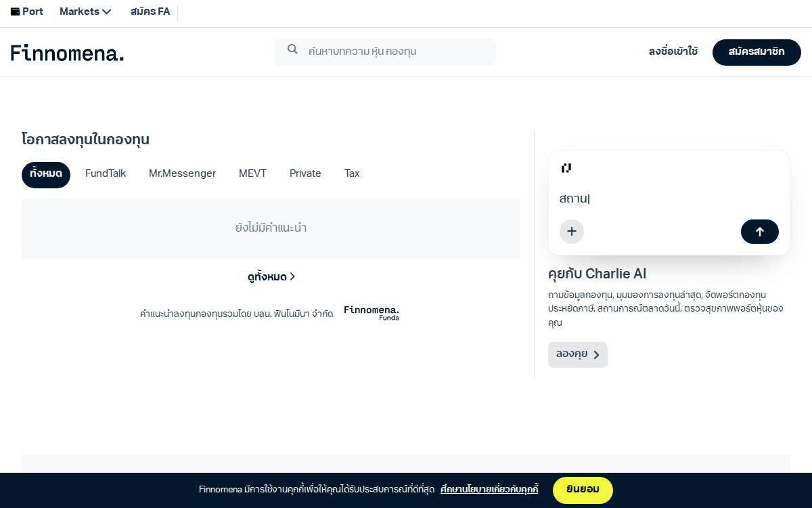Click the ยังไม่มีคำแนะนำ placeholder text
This screenshot has height=508, width=812.
click(x=271, y=228)
